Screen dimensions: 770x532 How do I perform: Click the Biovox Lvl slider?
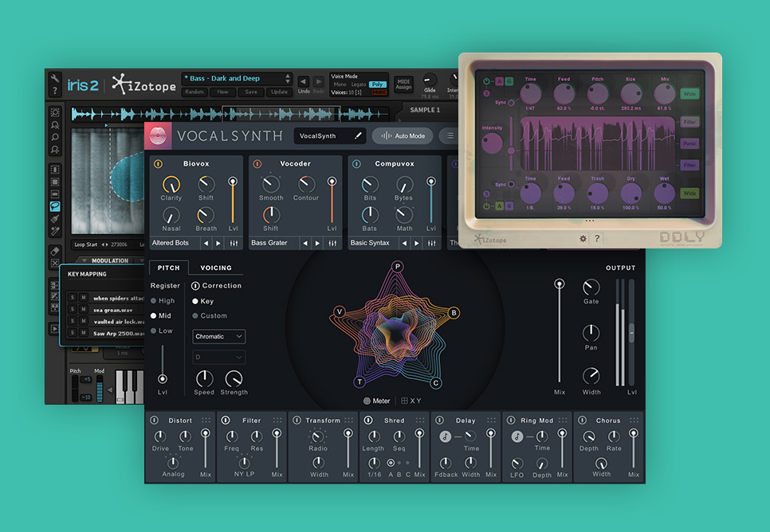click(x=233, y=201)
